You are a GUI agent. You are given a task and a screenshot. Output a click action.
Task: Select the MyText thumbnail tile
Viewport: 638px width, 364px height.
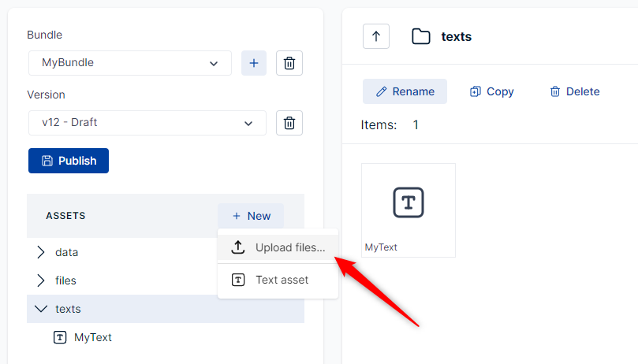click(408, 210)
